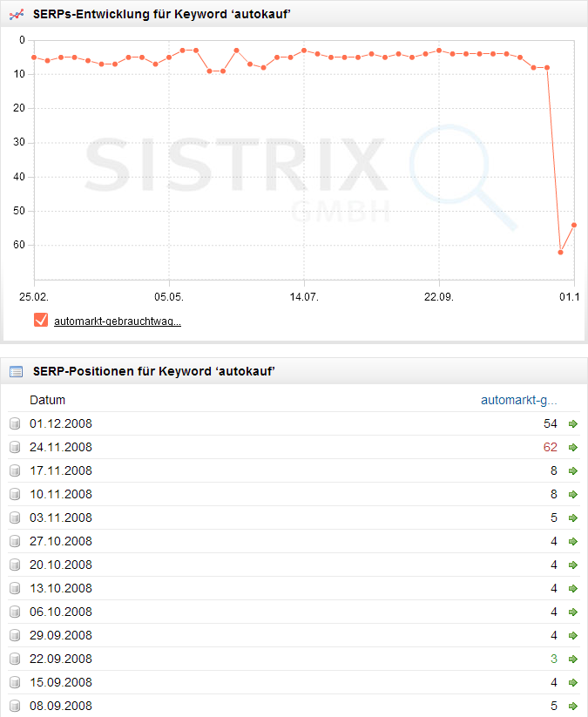
Task: Click the green arrow in the 22.09.2008 row
Action: pyautogui.click(x=572, y=660)
